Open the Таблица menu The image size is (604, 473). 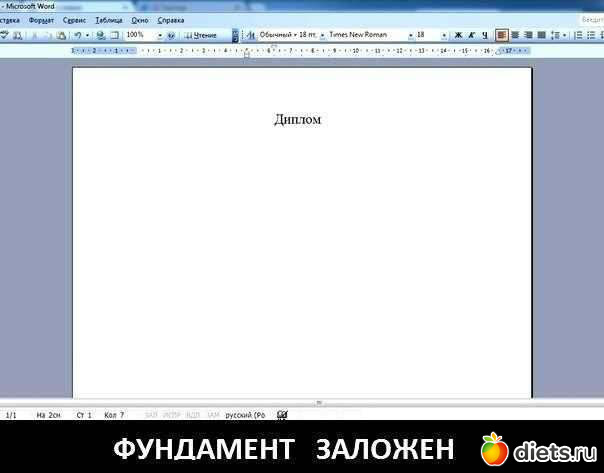pyautogui.click(x=109, y=20)
